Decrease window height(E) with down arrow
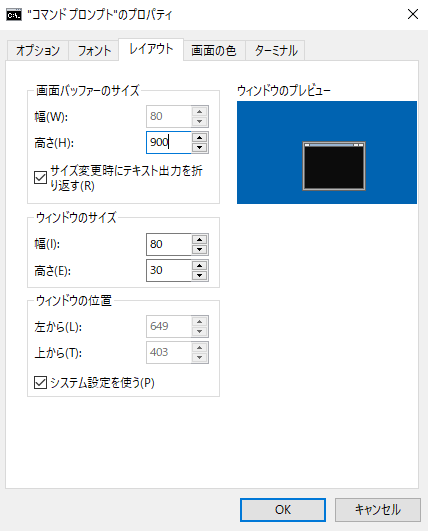 (200, 276)
